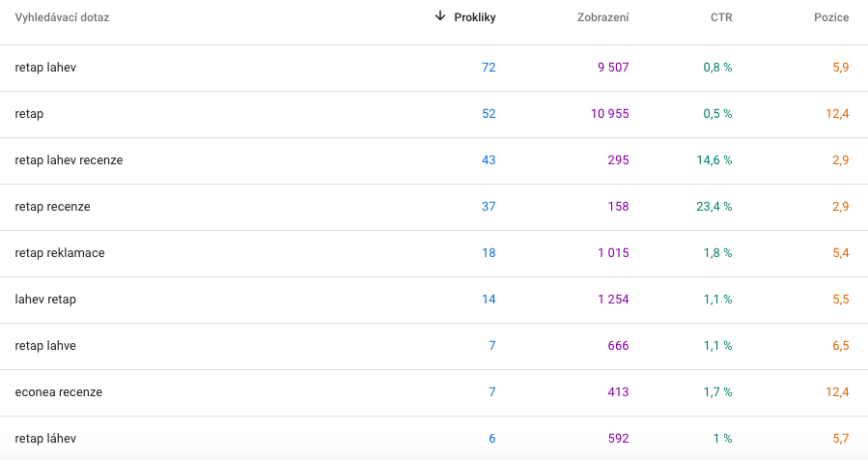868x460 pixels.
Task: Click the CTR column header
Action: (x=720, y=17)
